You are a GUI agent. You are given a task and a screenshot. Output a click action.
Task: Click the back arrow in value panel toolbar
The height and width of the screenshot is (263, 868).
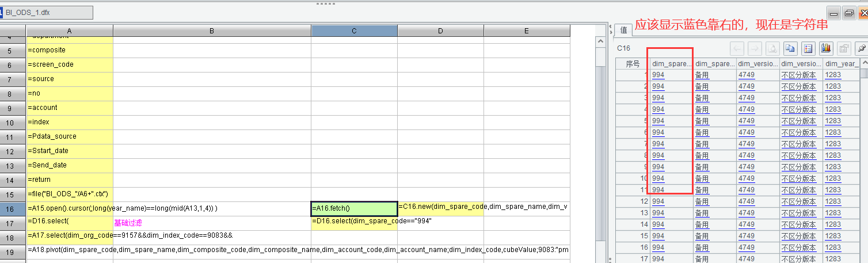737,49
